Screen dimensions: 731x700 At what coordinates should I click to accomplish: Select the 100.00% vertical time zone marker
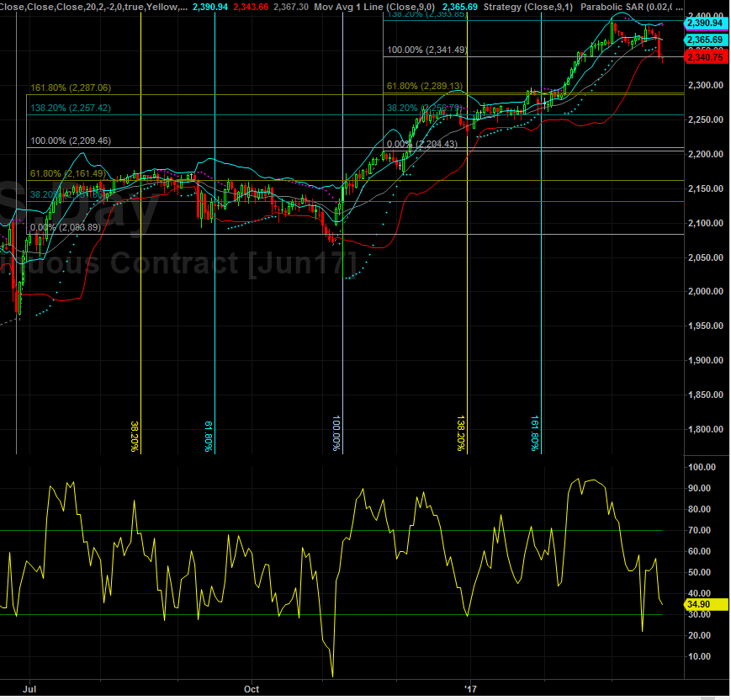tap(337, 434)
